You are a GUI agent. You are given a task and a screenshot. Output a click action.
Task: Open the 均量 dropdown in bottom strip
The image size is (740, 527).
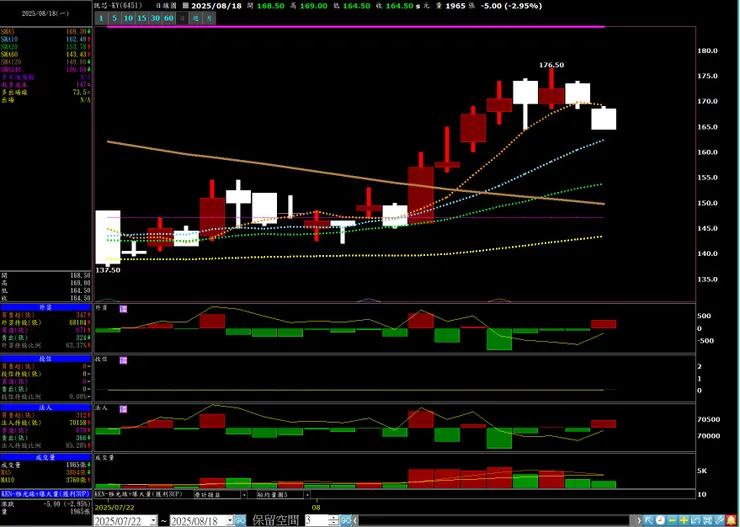307,495
